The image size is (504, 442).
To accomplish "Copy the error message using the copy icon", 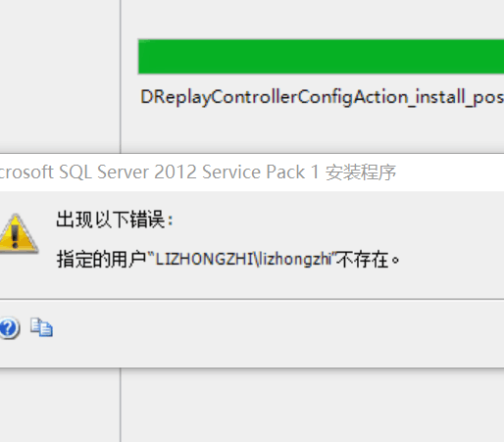I will click(x=41, y=327).
